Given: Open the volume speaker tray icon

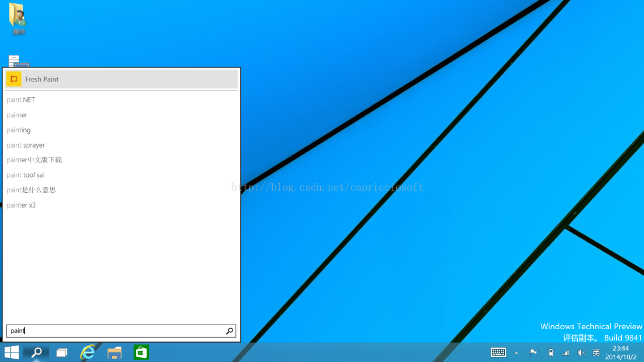Looking at the screenshot, I should point(581,353).
